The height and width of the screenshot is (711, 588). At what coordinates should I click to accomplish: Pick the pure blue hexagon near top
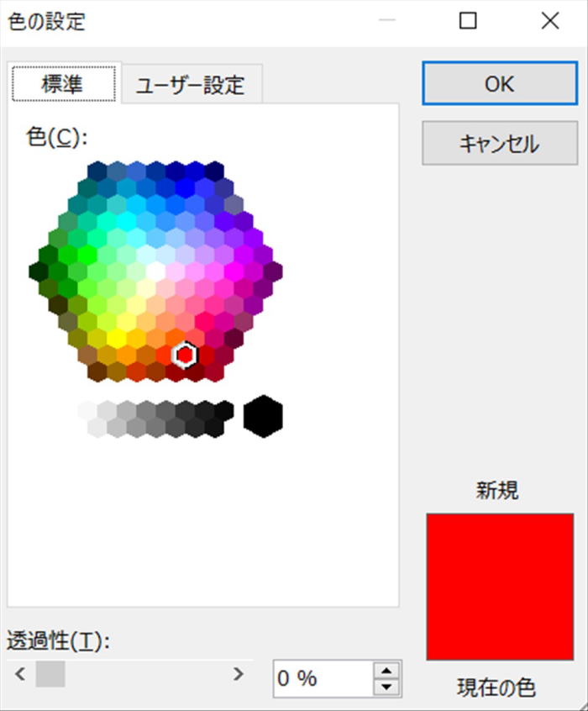tap(185, 188)
